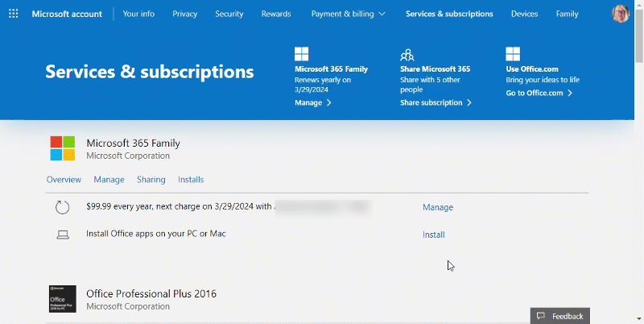This screenshot has width=644, height=324.
Task: Click Manage link beside the $99.99 charge
Action: click(438, 207)
